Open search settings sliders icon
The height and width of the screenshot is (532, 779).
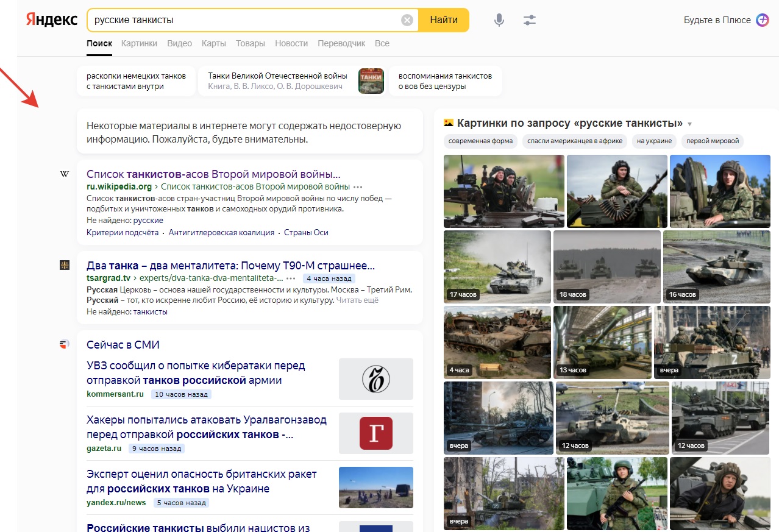click(530, 20)
